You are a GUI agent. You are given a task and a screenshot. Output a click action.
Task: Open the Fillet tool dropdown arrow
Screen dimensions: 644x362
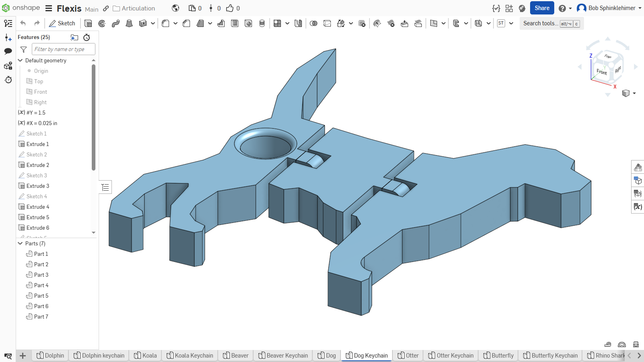pos(175,23)
